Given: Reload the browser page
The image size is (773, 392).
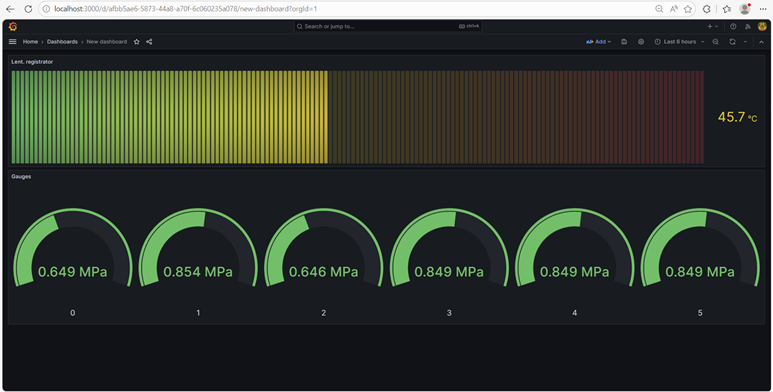Looking at the screenshot, I should [28, 9].
